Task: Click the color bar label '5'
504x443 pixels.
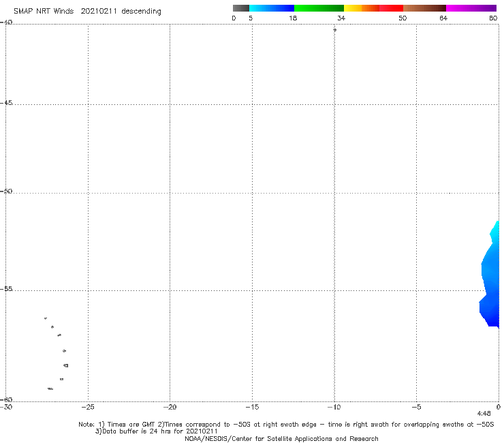Action: pos(251,18)
